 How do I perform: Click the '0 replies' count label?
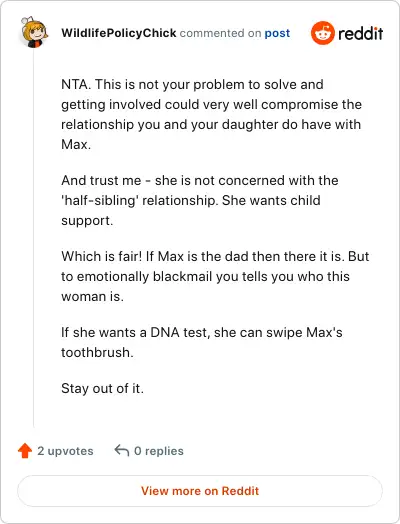pos(159,451)
